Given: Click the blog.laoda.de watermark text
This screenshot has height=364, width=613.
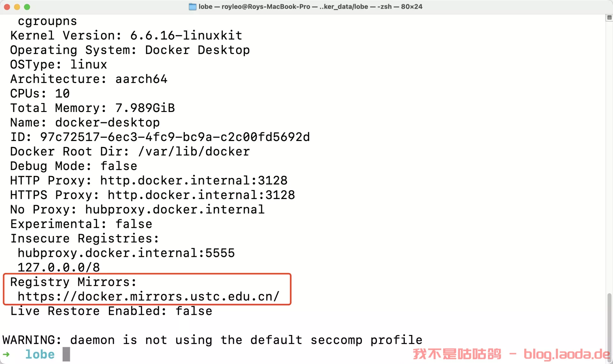Looking at the screenshot, I should click(567, 354).
